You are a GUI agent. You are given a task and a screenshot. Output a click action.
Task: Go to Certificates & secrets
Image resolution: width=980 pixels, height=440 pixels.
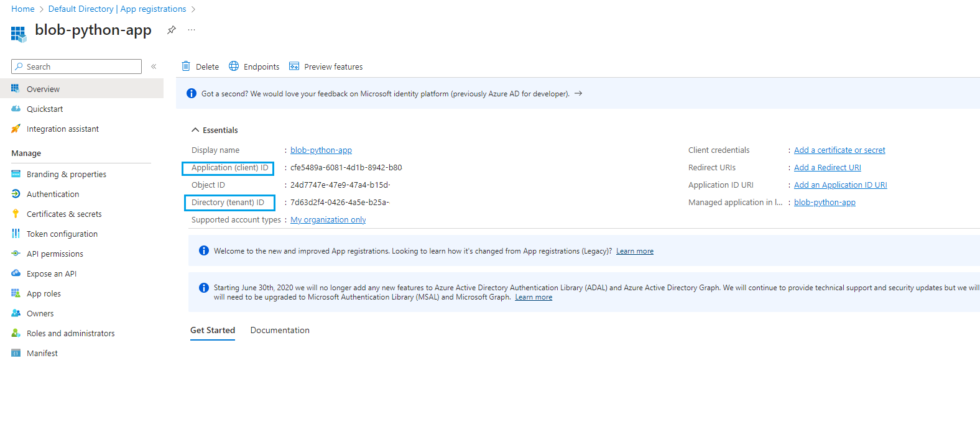(64, 214)
